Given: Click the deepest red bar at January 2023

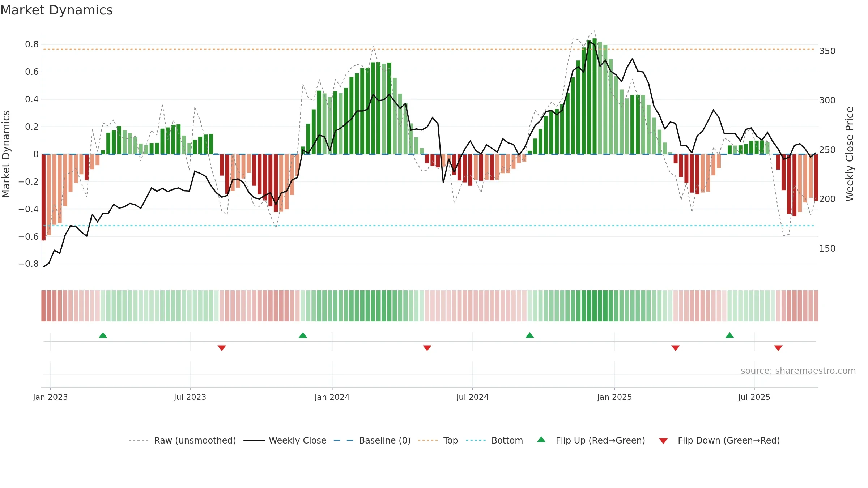Looking at the screenshot, I should coord(43,197).
